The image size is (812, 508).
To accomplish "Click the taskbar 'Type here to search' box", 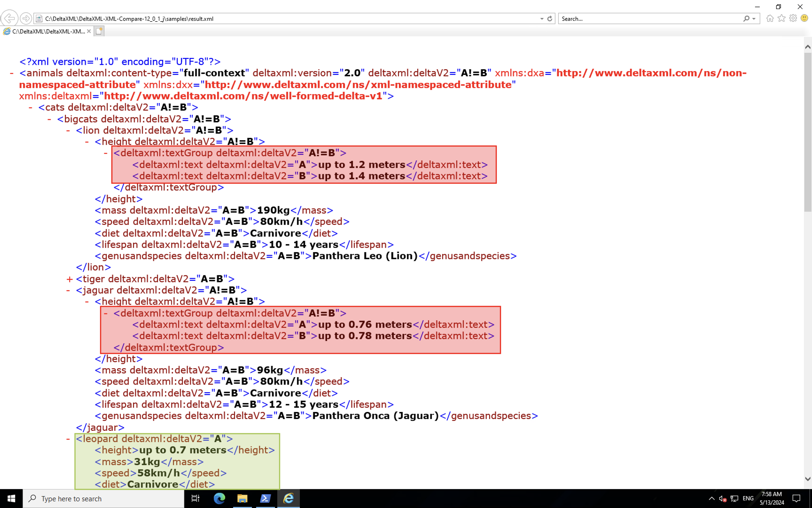I will (x=103, y=499).
